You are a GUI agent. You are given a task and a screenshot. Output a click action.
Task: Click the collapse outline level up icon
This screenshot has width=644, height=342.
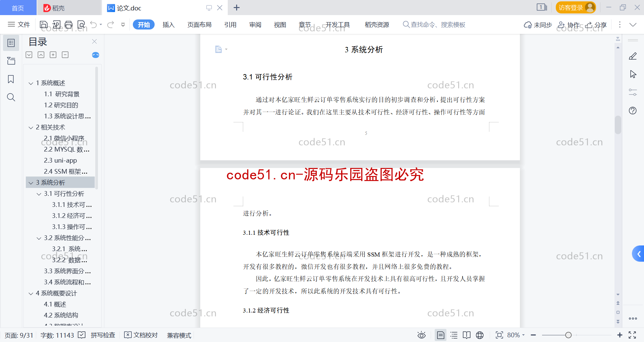tap(41, 55)
